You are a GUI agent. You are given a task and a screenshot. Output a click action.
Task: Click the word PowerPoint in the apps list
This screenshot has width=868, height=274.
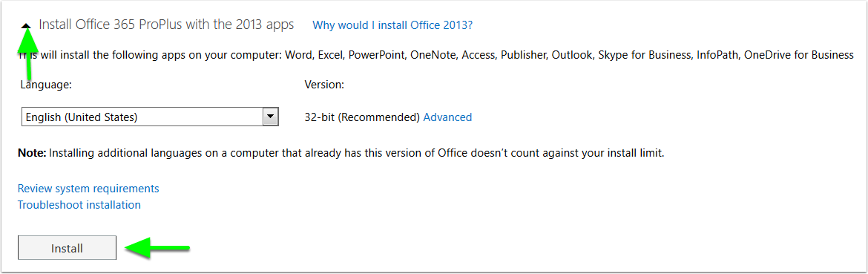[376, 56]
